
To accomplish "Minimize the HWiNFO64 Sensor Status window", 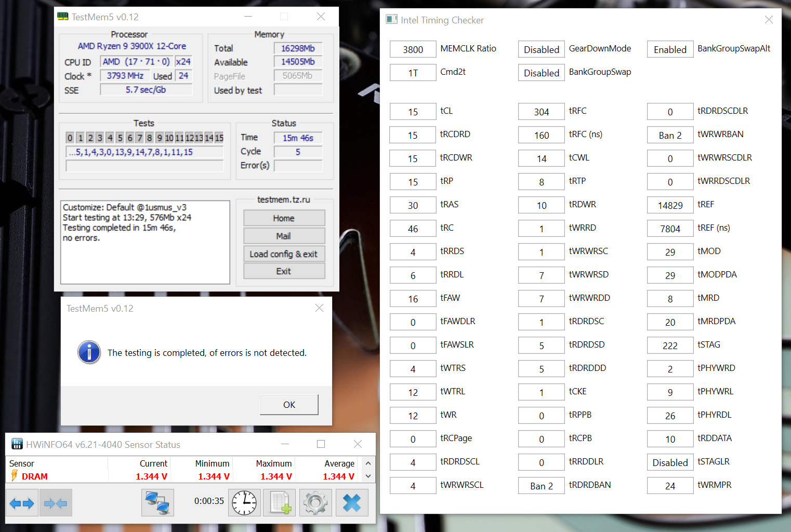I will click(285, 444).
